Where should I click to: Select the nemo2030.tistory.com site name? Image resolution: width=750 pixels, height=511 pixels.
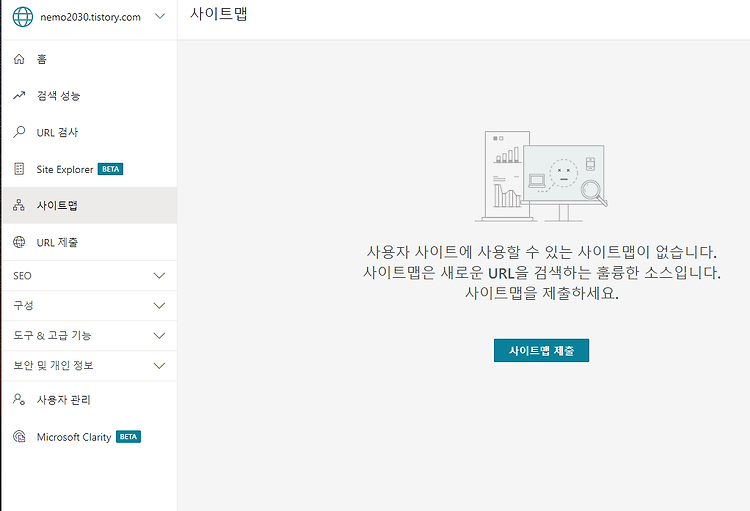90,17
